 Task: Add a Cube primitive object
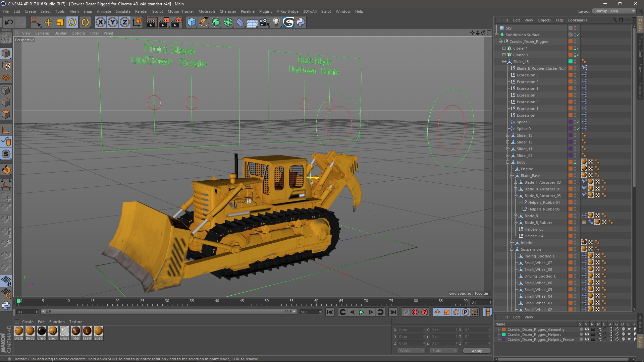[x=192, y=22]
